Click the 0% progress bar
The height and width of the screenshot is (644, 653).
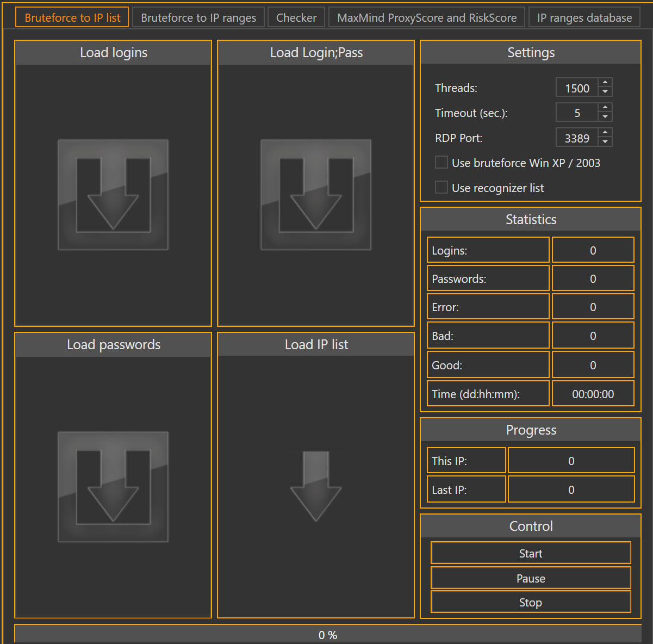point(326,634)
